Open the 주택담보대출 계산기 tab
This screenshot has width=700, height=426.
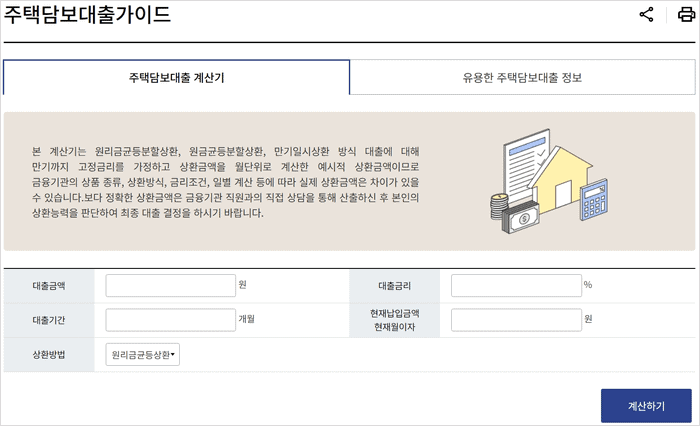pyautogui.click(x=176, y=77)
